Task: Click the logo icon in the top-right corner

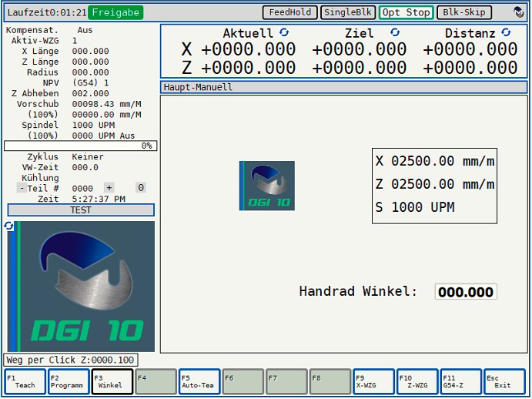Action: click(x=518, y=12)
